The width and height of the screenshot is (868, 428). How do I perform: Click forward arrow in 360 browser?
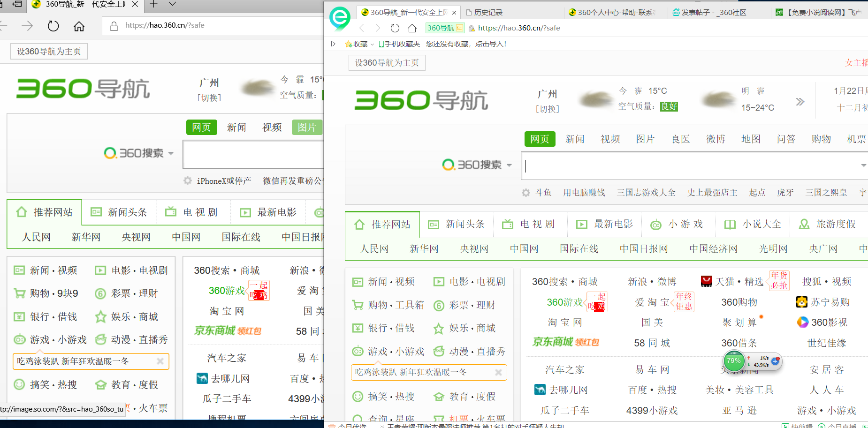[x=378, y=28]
